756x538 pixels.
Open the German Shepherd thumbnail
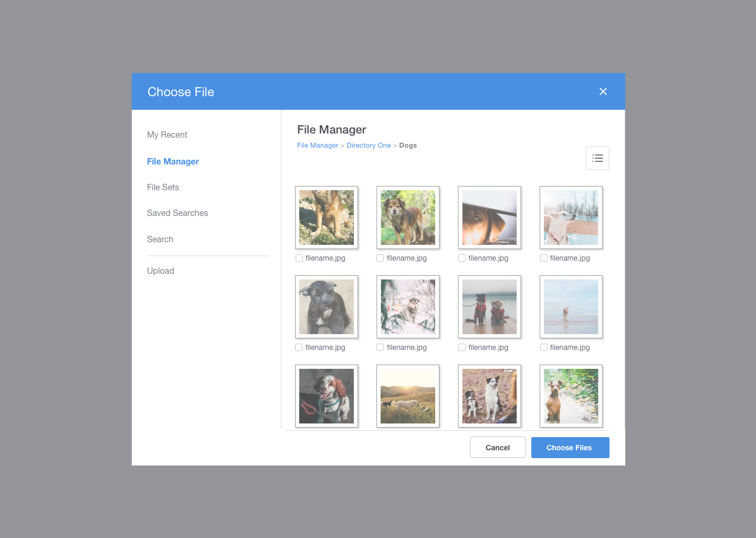click(327, 218)
